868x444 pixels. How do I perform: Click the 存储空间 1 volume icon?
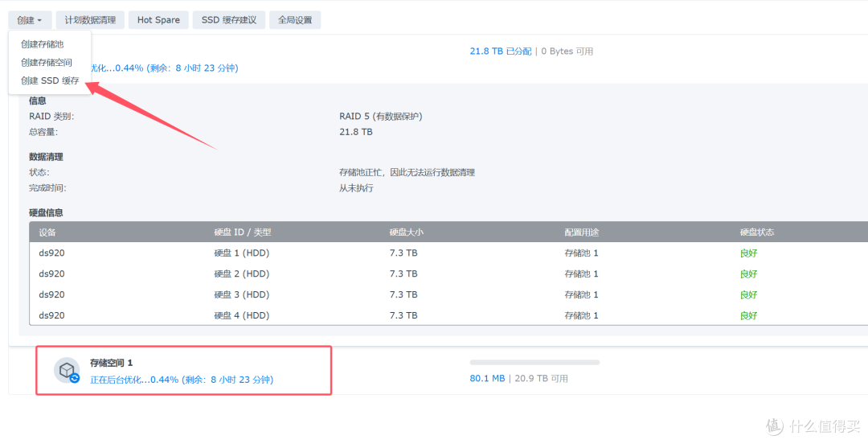pyautogui.click(x=67, y=370)
